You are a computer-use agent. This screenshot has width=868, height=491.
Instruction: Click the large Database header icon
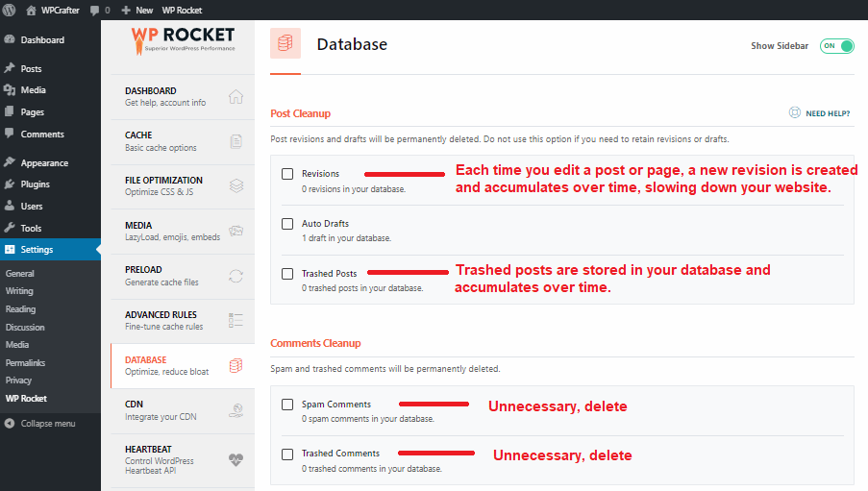(285, 43)
